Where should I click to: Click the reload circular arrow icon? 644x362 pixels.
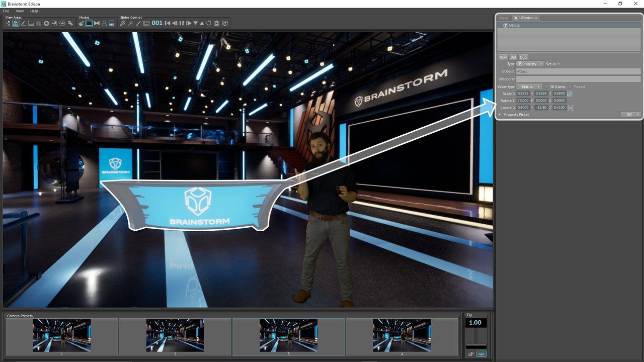click(209, 23)
